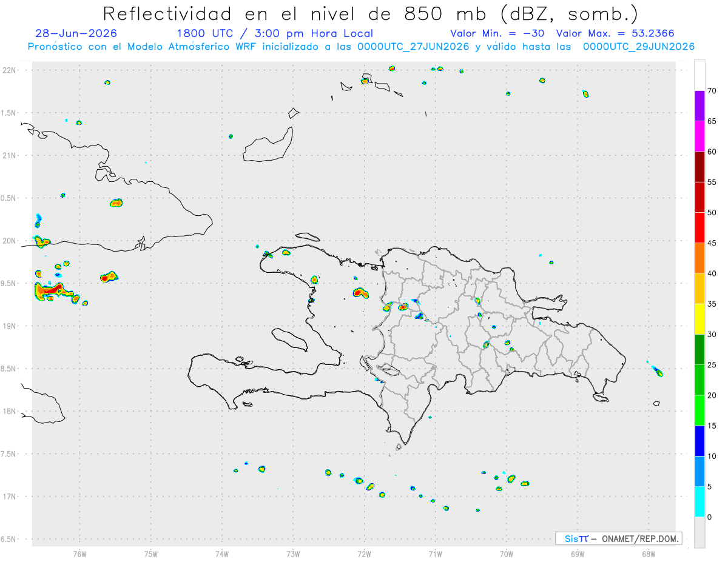728x562 pixels.
Task: Select the valid-until time "0000UTC_29JUN2026"
Action: (639, 47)
